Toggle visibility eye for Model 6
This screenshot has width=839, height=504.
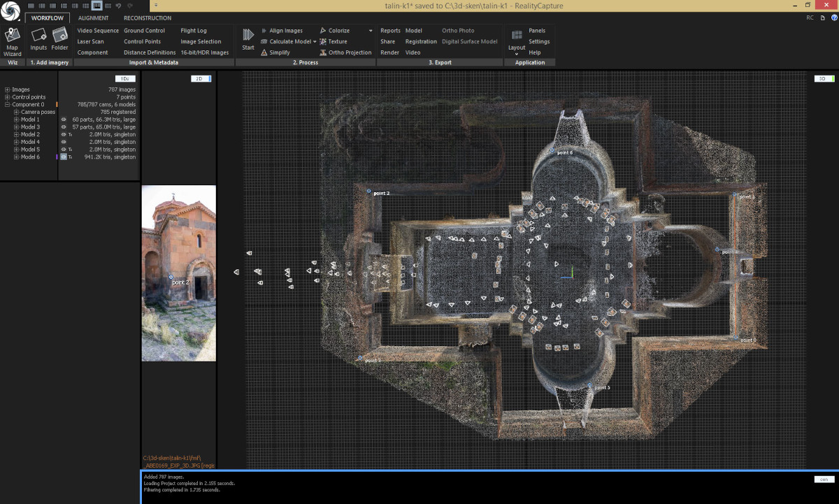(x=64, y=157)
